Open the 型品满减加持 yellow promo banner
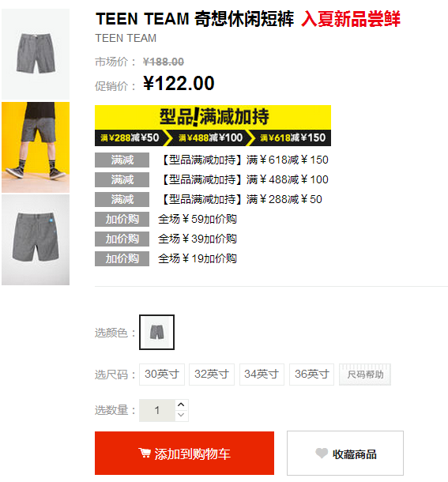Viewport: 448px width, 482px height. coord(213,126)
